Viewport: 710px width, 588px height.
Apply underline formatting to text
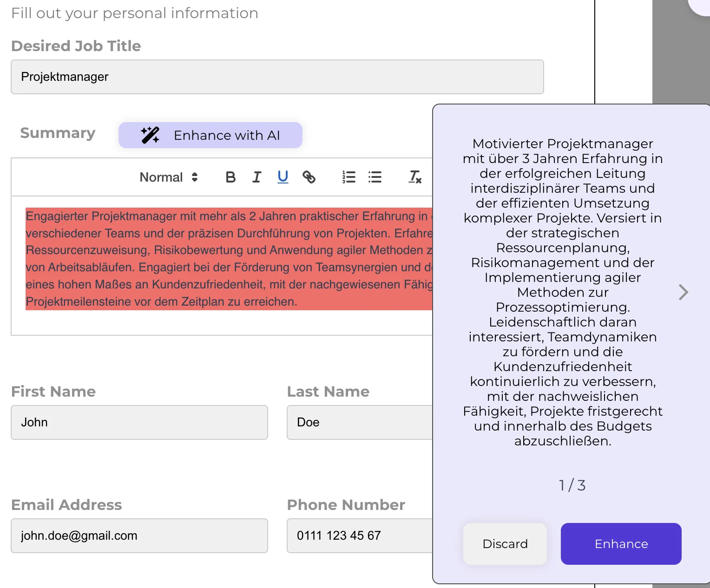click(x=283, y=177)
